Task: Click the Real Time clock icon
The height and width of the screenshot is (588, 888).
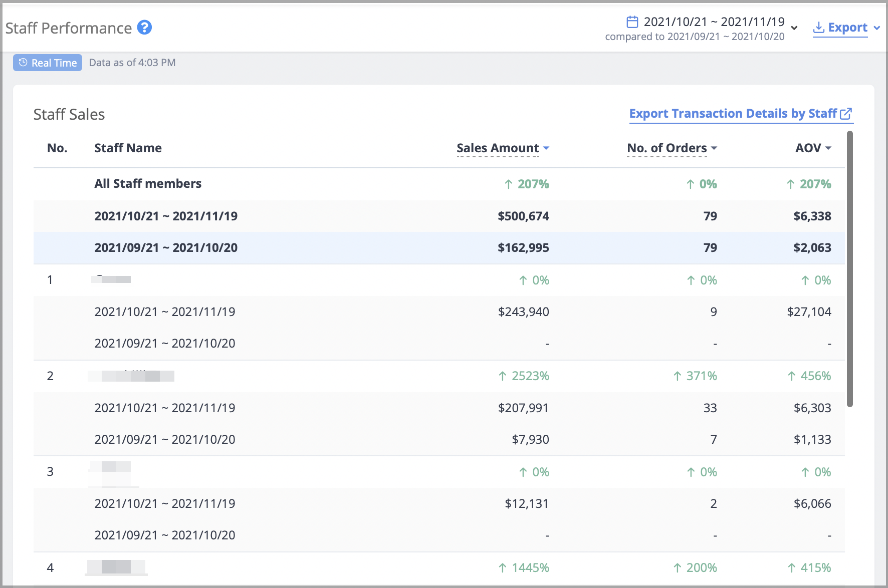Action: click(23, 63)
